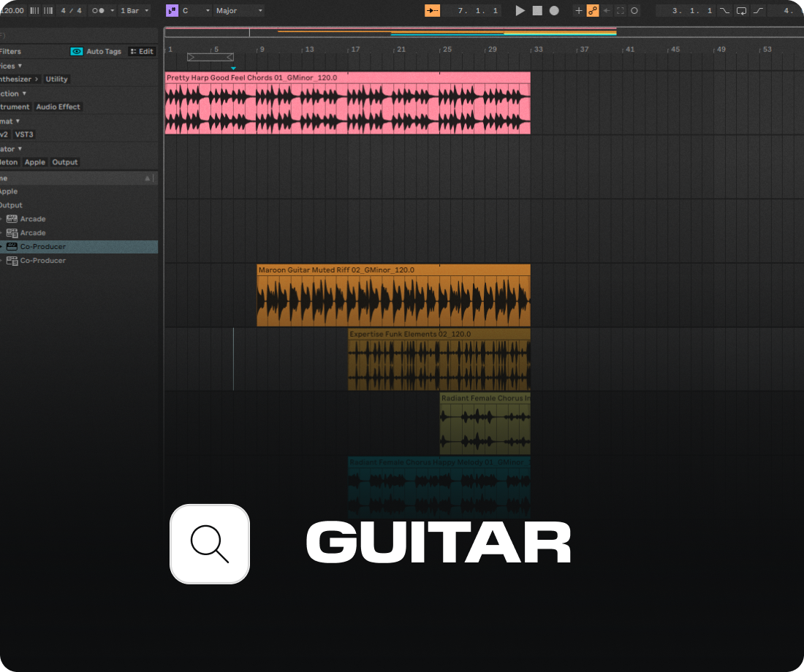Click the Name column sort arrow
The width and height of the screenshot is (804, 672).
click(x=146, y=177)
